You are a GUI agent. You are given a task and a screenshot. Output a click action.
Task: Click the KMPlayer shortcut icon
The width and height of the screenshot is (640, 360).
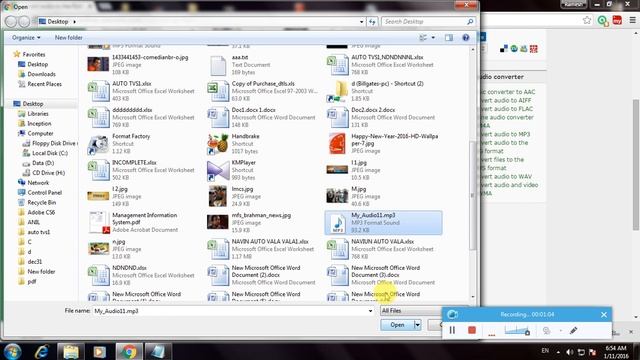218,171
